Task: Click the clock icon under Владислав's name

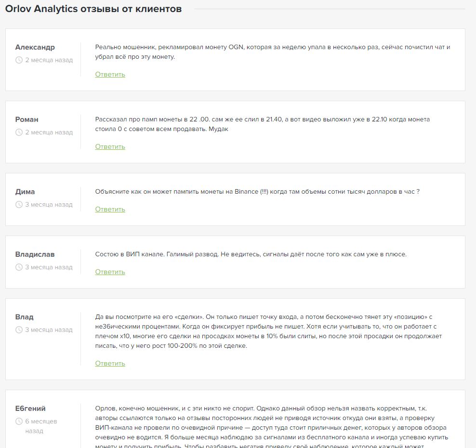Action: 19,267
